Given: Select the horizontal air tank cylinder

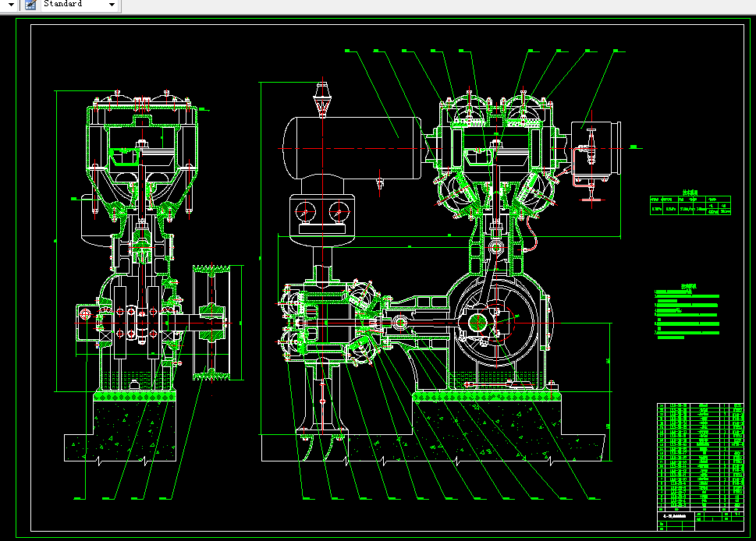Looking at the screenshot, I should tap(352, 148).
